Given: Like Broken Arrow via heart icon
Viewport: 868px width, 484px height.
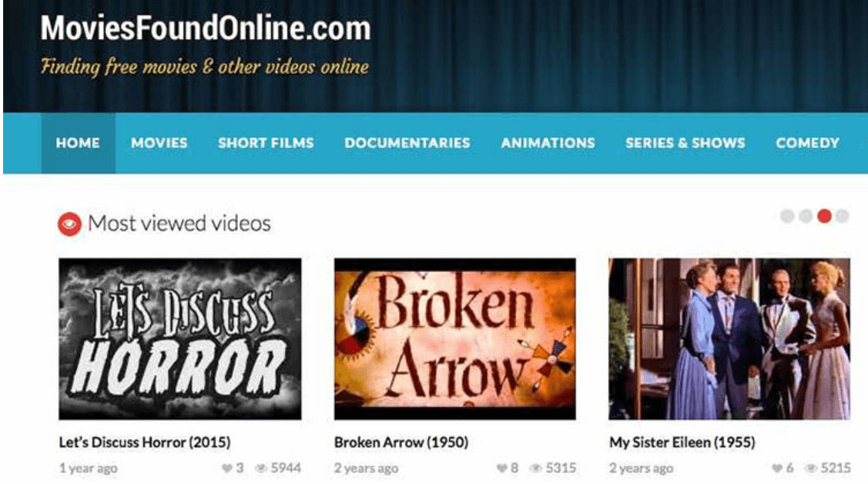Looking at the screenshot, I should pyautogui.click(x=501, y=469).
